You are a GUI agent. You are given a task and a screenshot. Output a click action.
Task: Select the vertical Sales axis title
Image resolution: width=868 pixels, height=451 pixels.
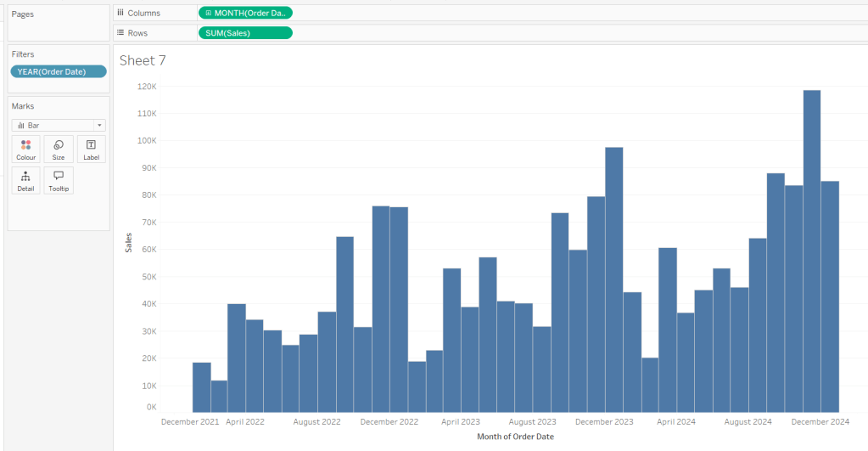[129, 242]
